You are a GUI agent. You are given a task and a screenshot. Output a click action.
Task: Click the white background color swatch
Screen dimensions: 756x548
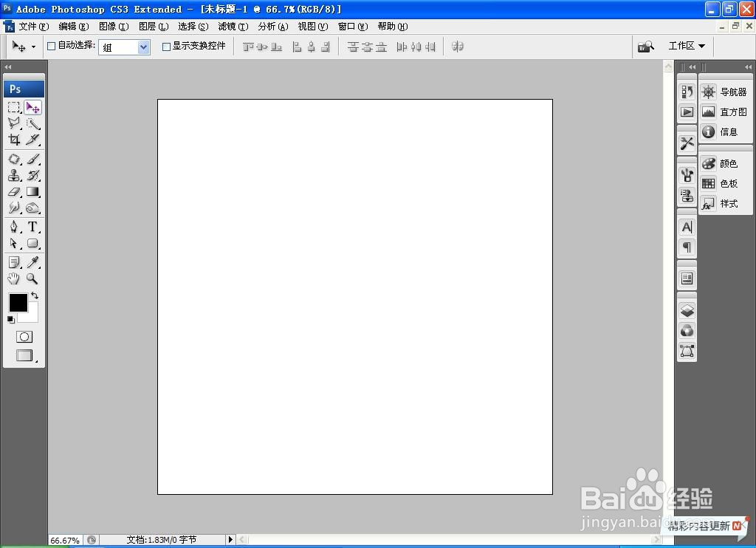coord(32,316)
